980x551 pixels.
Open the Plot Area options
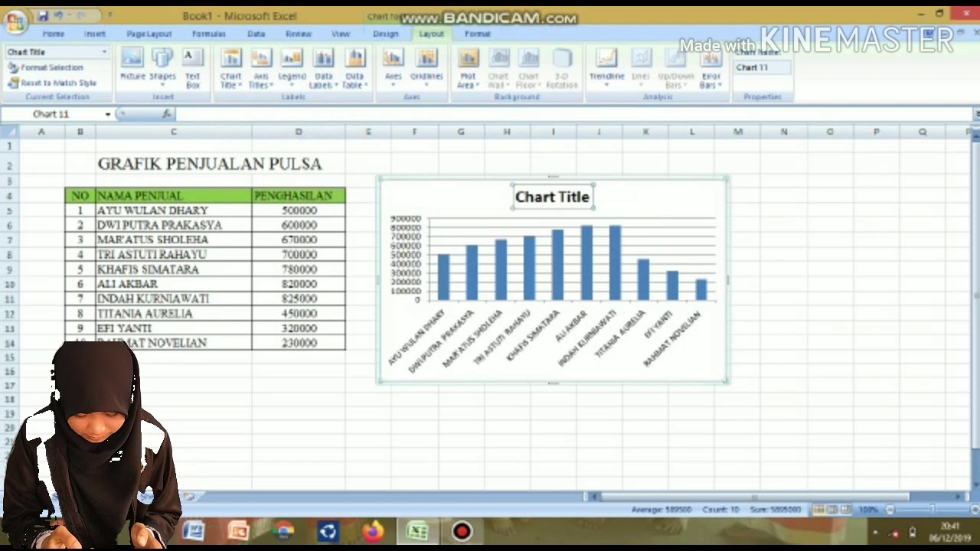467,69
